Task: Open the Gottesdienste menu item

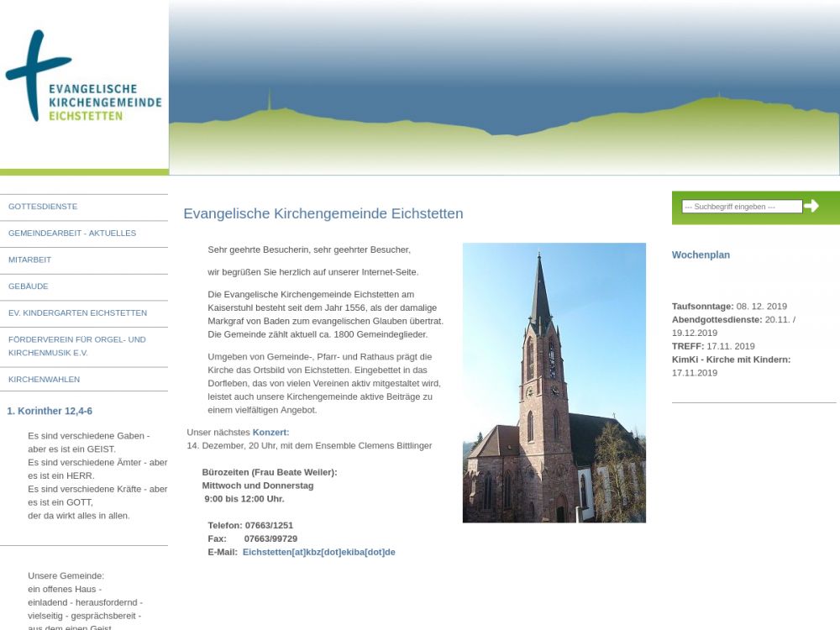Action: pyautogui.click(x=43, y=207)
